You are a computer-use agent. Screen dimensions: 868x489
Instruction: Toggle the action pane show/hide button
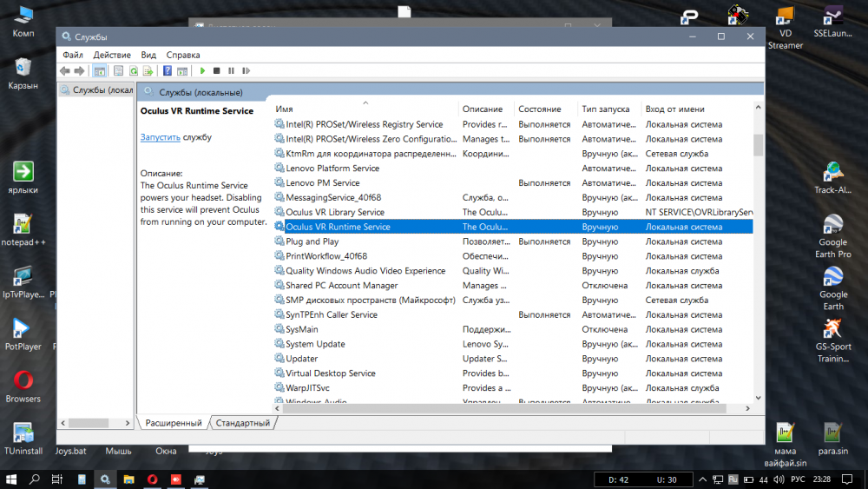[x=182, y=71]
